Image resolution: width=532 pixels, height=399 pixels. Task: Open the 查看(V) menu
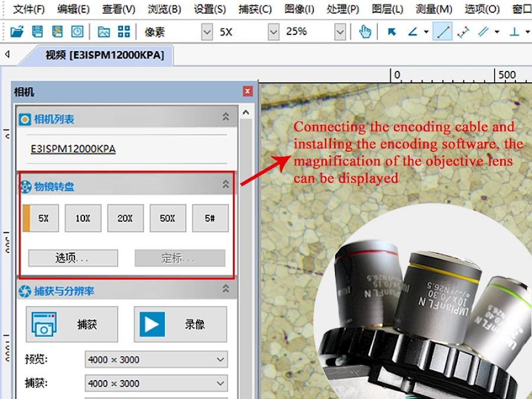pyautogui.click(x=118, y=9)
